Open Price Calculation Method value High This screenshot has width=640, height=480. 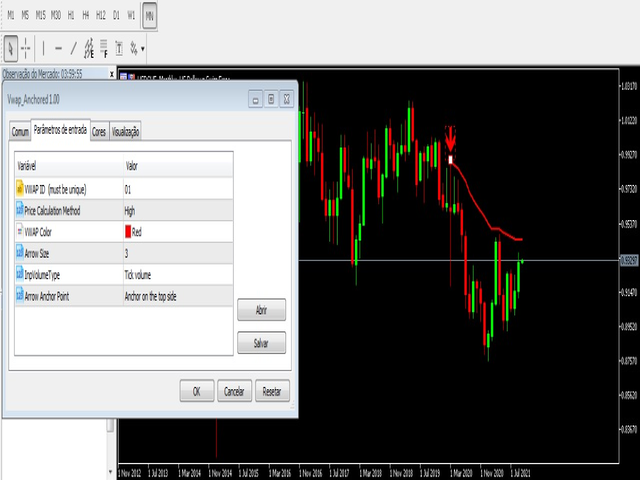[178, 211]
